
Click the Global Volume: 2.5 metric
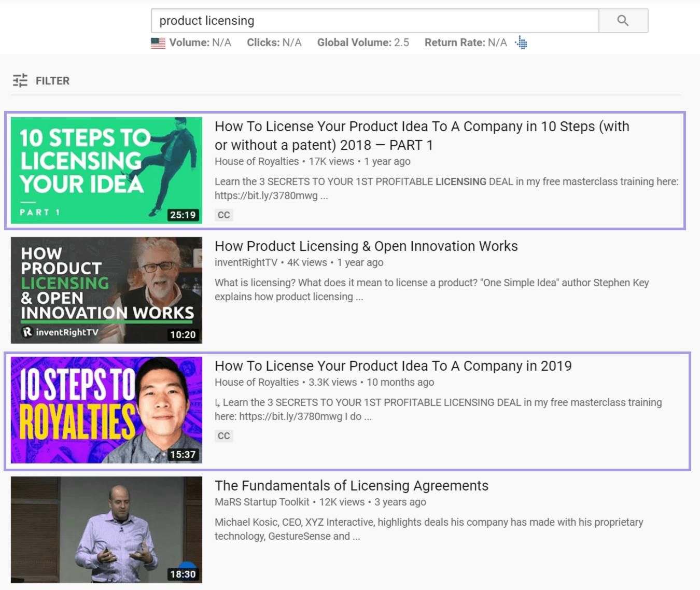click(x=363, y=43)
